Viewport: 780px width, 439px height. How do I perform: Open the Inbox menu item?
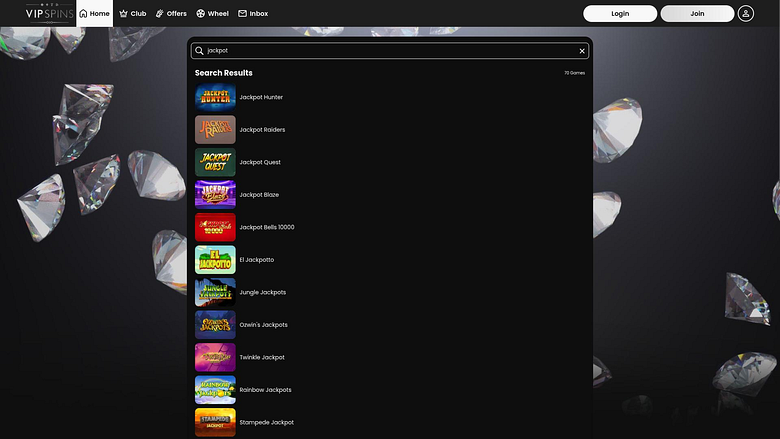coord(253,13)
